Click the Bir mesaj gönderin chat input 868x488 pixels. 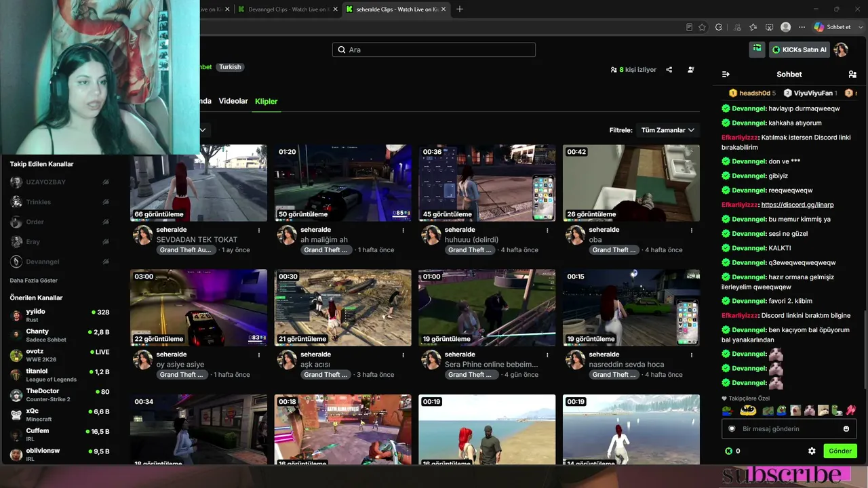(789, 428)
